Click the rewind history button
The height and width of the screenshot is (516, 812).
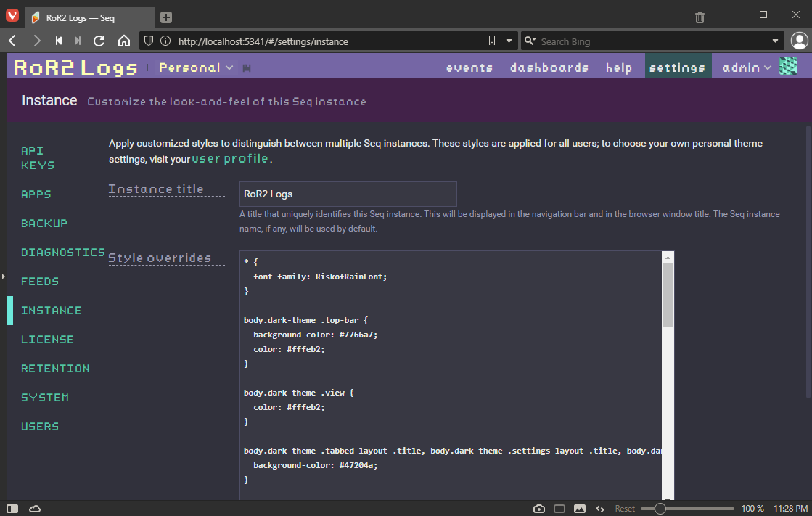tap(59, 41)
